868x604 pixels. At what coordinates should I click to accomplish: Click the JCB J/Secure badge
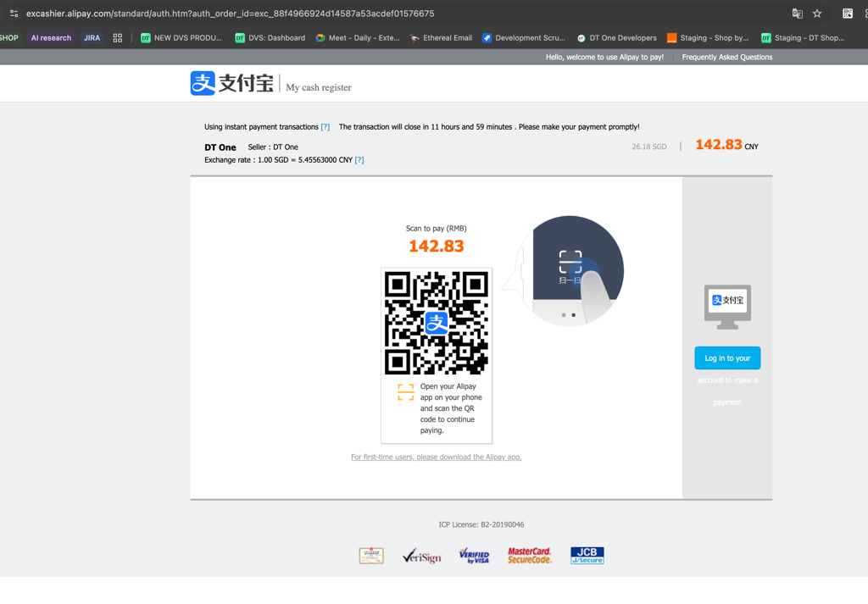(x=587, y=556)
